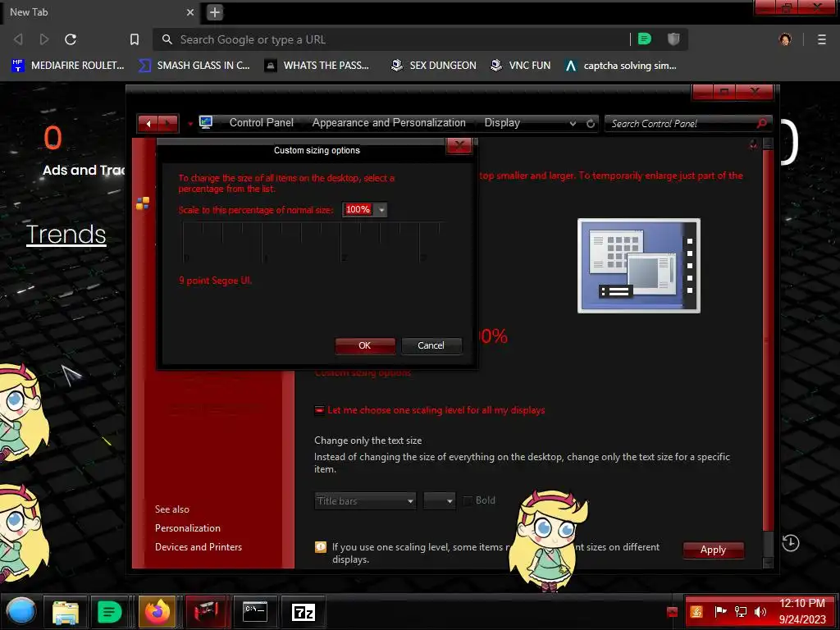Image resolution: width=840 pixels, height=630 pixels.
Task: Select the New Tab browser tab
Action: pyautogui.click(x=97, y=11)
